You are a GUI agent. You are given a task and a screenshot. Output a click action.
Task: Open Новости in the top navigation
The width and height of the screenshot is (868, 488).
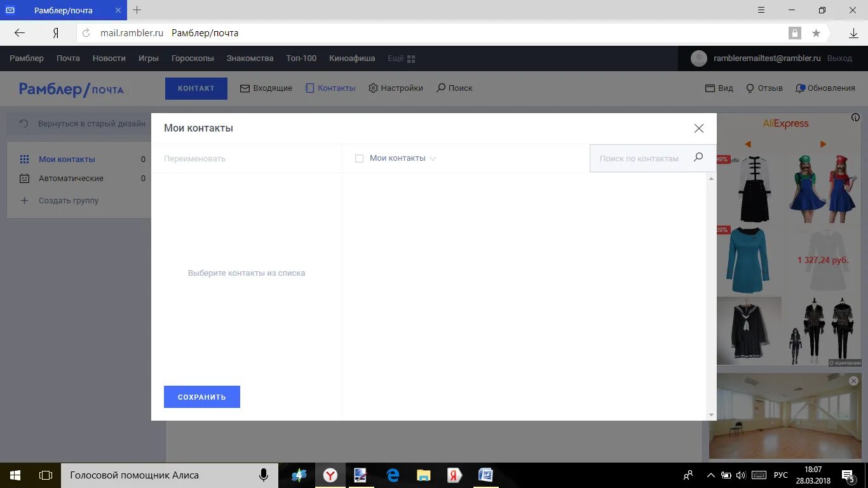(109, 58)
